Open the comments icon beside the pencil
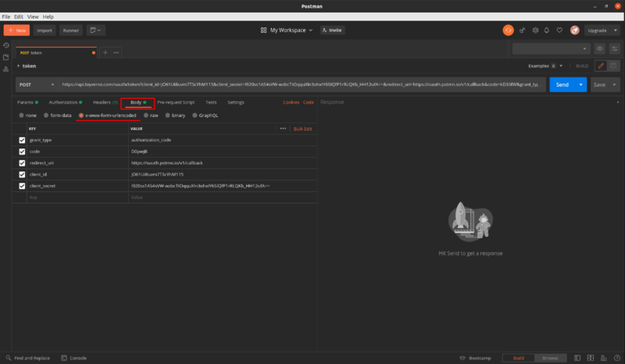The height and width of the screenshot is (364, 625). click(x=613, y=66)
